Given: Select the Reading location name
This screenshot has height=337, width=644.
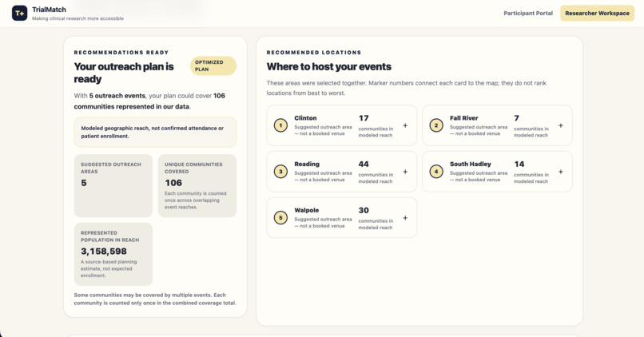Looking at the screenshot, I should tap(306, 164).
